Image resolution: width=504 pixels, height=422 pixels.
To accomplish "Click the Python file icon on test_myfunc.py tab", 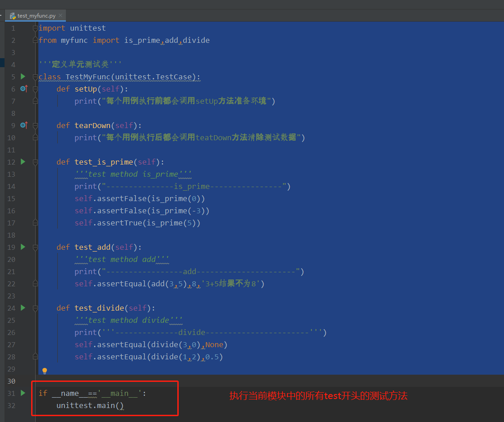I will 13,16.
